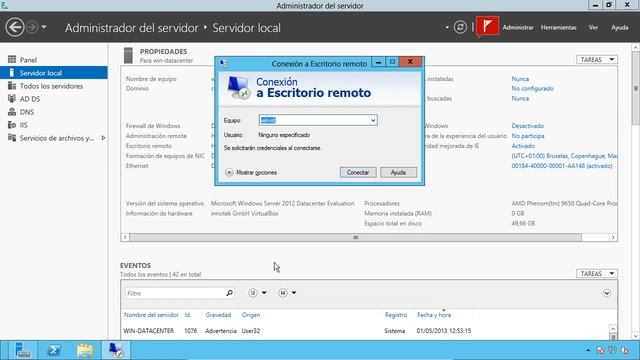
Task: Open the criteria icon dropdown arrow
Action: [264, 293]
